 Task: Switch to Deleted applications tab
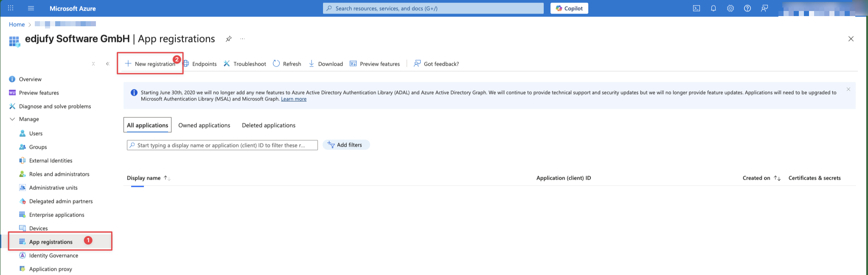tap(269, 125)
